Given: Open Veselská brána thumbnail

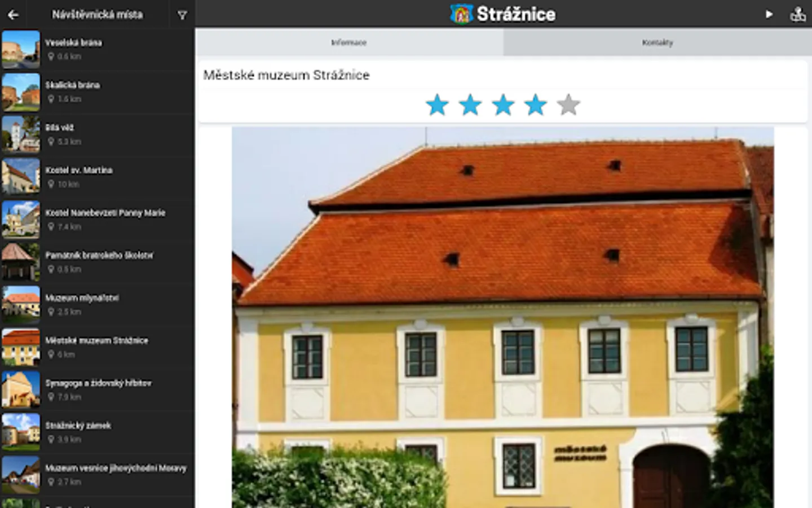Looking at the screenshot, I should (21, 50).
